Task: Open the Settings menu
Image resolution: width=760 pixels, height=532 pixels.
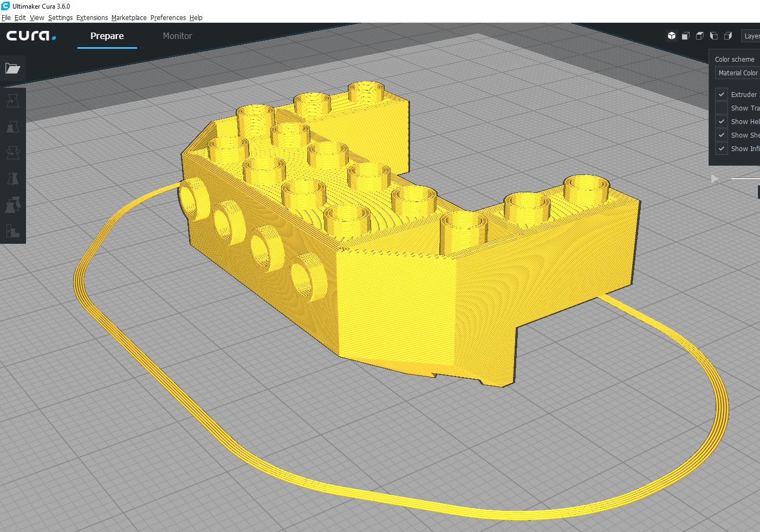Action: click(60, 17)
